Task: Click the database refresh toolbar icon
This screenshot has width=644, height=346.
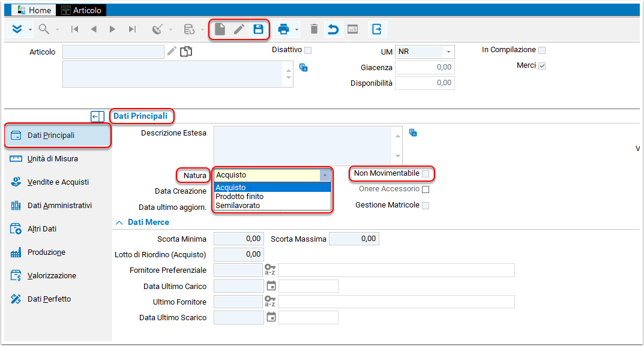Action: (189, 29)
